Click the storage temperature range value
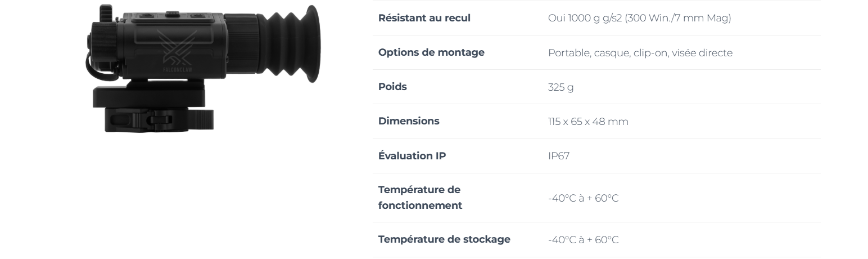The height and width of the screenshot is (259, 868). 584,240
